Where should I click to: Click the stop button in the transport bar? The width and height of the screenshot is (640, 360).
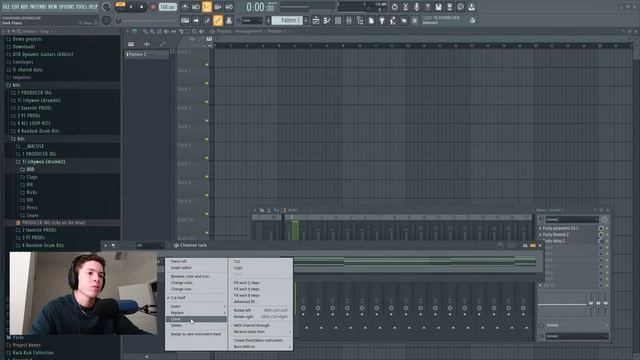pyautogui.click(x=141, y=7)
